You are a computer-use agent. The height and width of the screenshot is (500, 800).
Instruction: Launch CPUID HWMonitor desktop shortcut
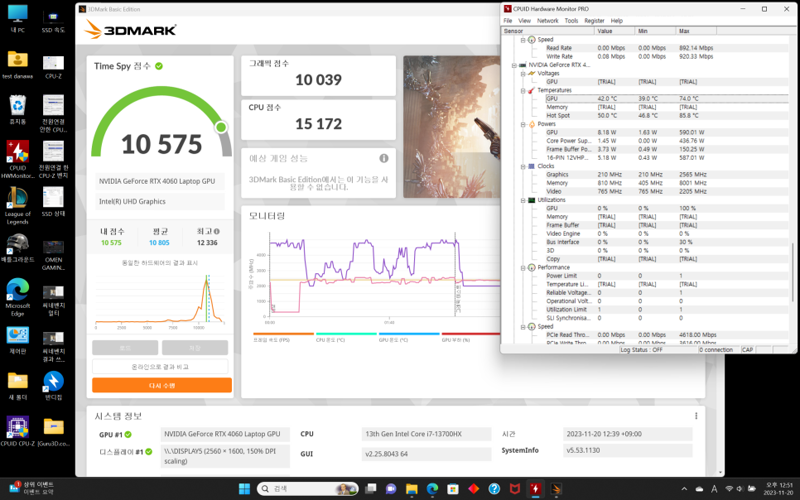coord(17,159)
